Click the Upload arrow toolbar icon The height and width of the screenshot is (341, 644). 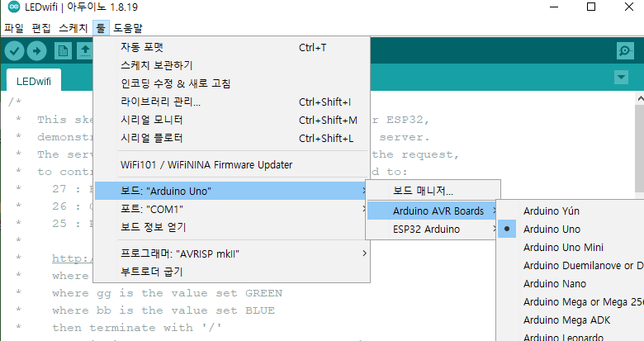(36, 51)
